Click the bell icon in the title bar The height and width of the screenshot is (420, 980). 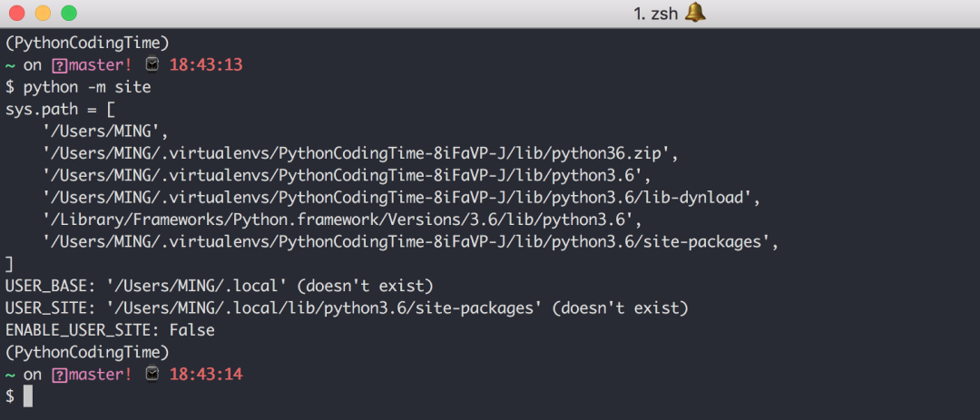coord(695,13)
